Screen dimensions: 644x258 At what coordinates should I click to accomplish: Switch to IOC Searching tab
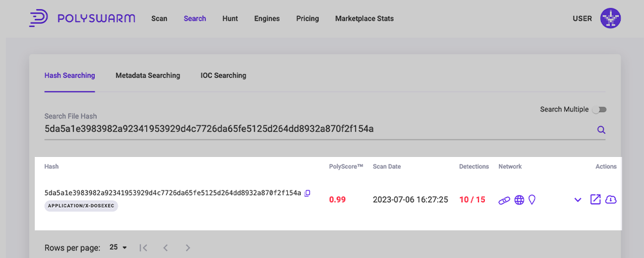[223, 75]
